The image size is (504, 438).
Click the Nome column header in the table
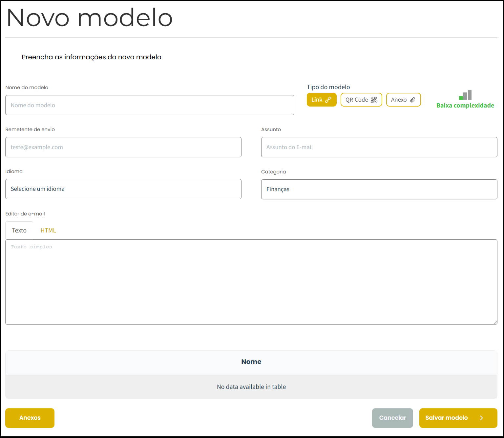(x=251, y=362)
